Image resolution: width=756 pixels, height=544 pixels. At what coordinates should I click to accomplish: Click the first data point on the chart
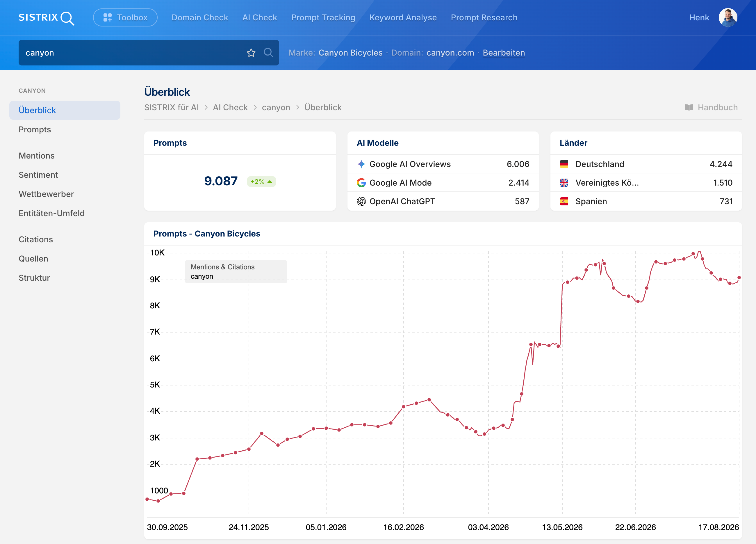click(x=147, y=499)
